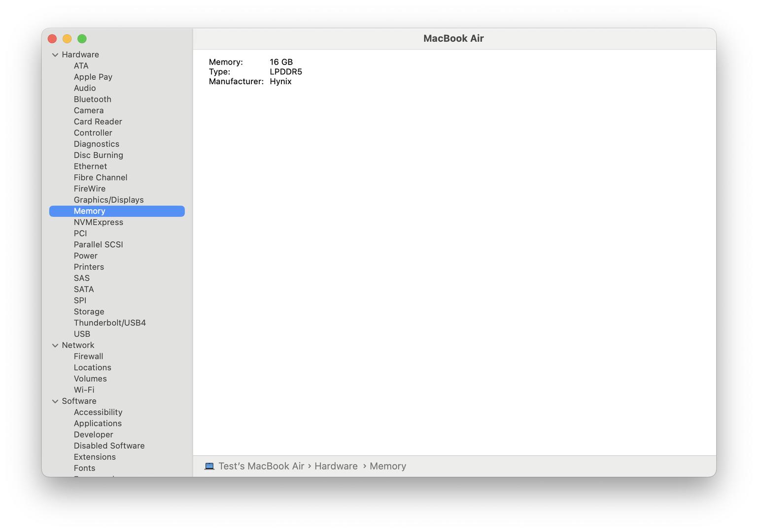Screen dimensions: 758x532
Task: Select Firewall under Network
Action: pyautogui.click(x=88, y=357)
